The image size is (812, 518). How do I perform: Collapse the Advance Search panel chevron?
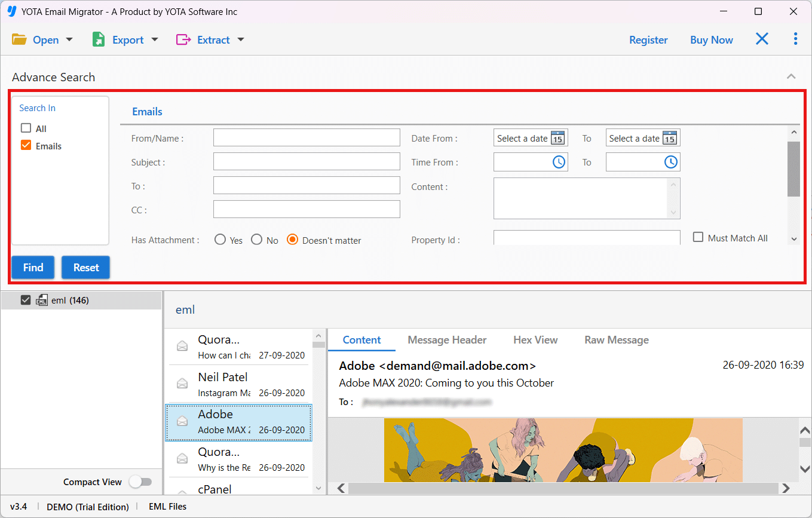pos(791,76)
